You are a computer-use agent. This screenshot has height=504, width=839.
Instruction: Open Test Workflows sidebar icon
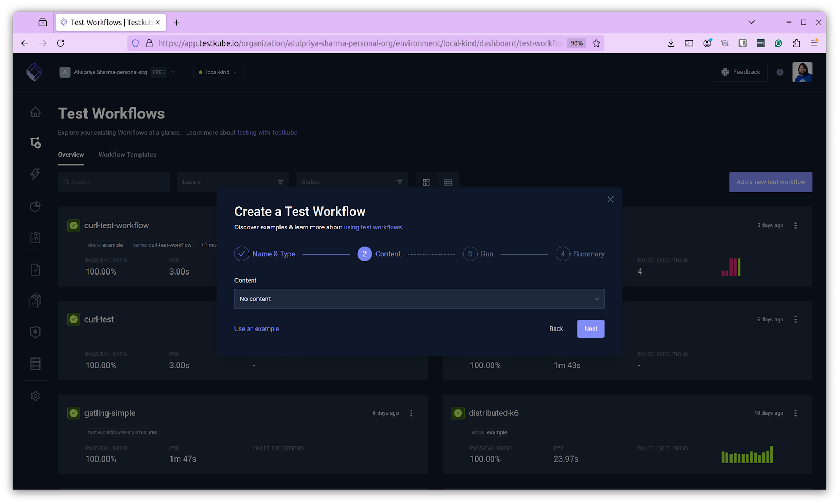(35, 143)
